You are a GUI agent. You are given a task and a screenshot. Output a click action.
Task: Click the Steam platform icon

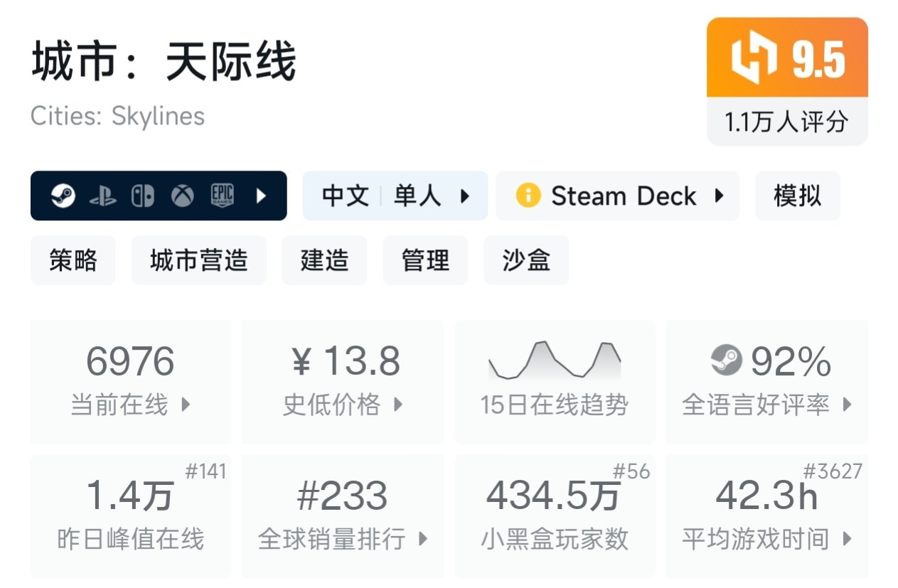[x=63, y=196]
